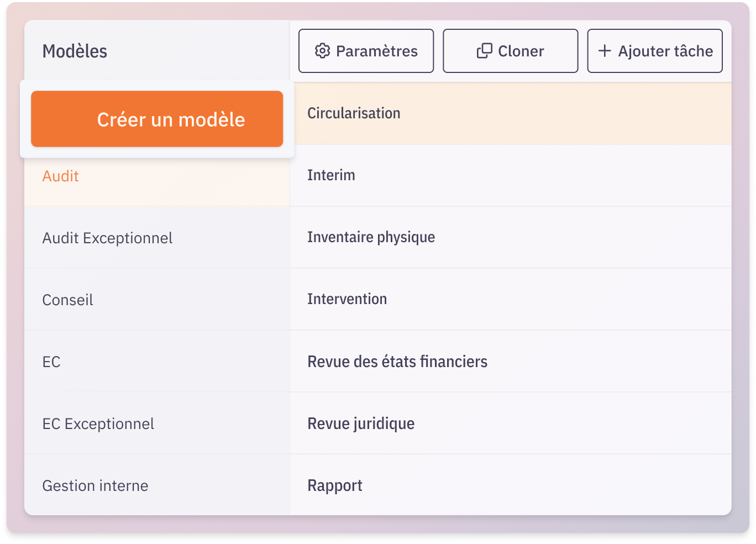The width and height of the screenshot is (756, 544).
Task: Select the Audit Exceptionnel model
Action: tap(157, 238)
